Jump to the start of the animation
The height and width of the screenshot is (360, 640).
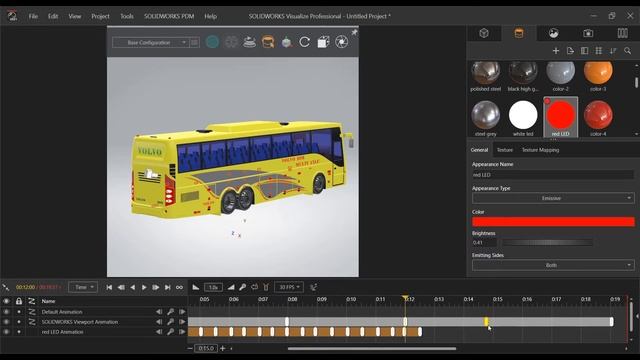pyautogui.click(x=109, y=287)
